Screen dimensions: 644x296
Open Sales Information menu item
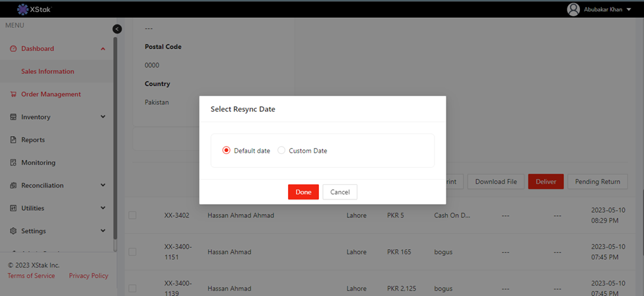48,71
